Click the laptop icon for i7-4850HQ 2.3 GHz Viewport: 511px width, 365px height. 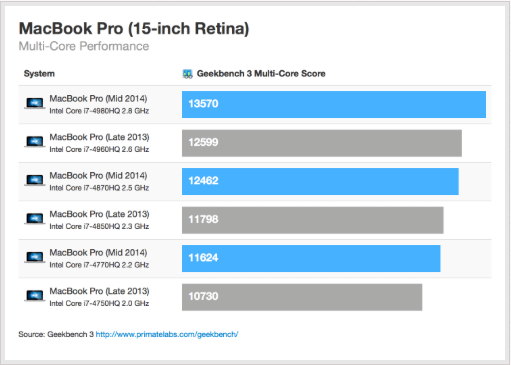click(35, 219)
